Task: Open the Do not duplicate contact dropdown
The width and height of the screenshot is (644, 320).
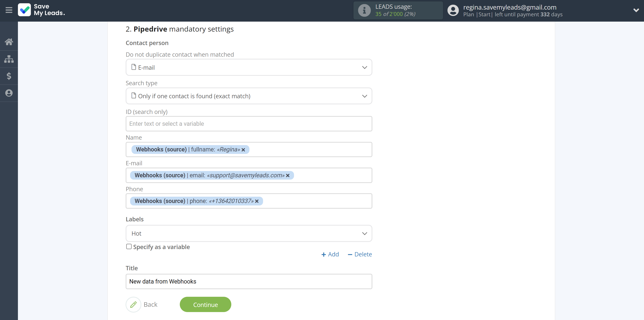Action: click(x=249, y=67)
